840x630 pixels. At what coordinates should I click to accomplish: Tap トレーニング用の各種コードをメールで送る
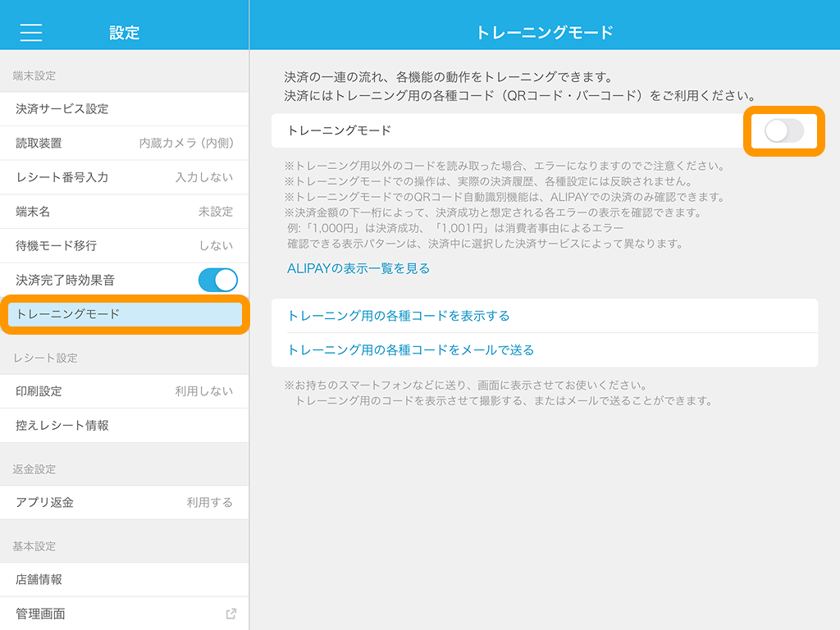click(x=411, y=350)
